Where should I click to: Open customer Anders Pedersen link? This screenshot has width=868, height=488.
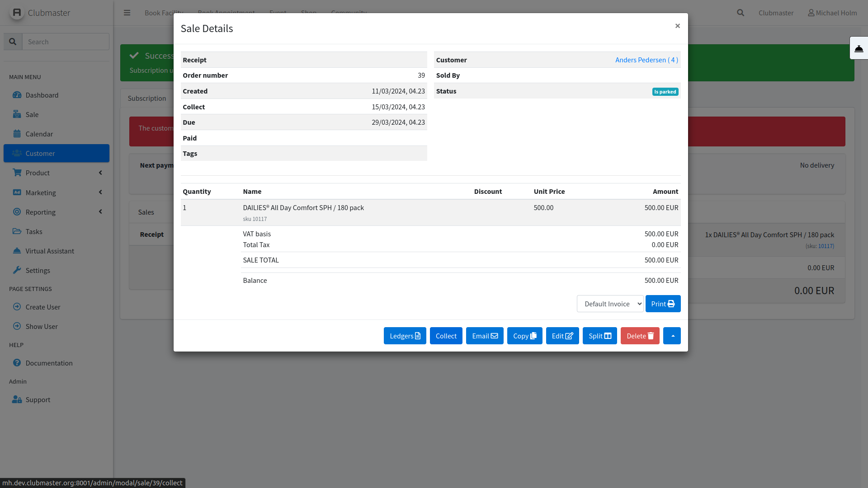tap(646, 60)
